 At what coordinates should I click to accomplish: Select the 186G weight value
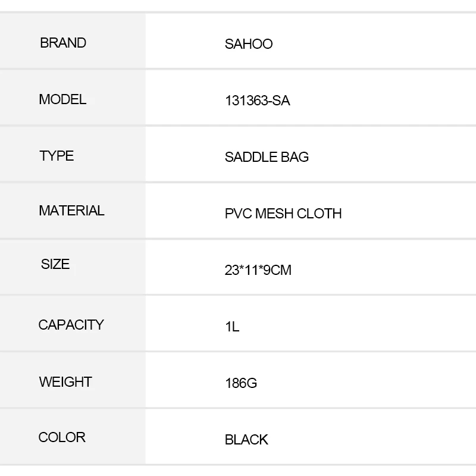point(241,383)
